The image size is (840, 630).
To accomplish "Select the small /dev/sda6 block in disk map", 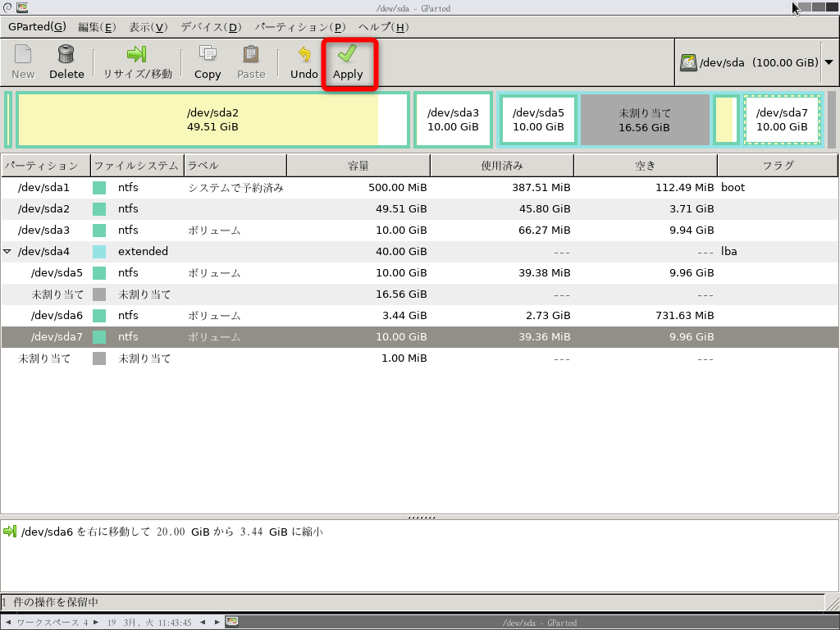I will (x=726, y=120).
